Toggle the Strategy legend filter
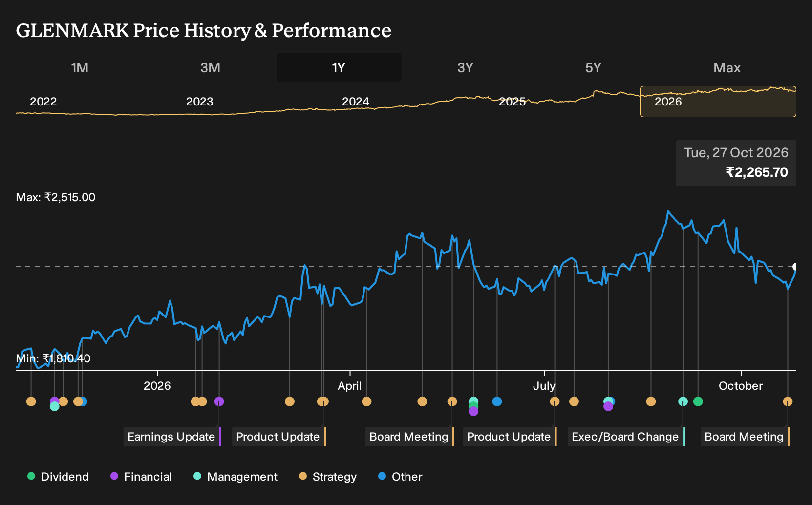This screenshot has height=505, width=812. pyautogui.click(x=328, y=477)
